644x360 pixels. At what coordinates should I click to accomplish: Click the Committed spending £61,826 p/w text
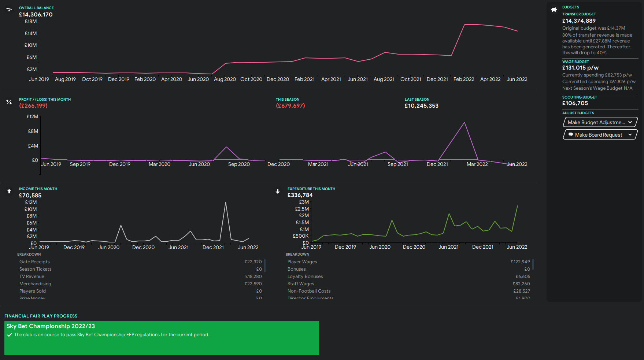pos(599,82)
